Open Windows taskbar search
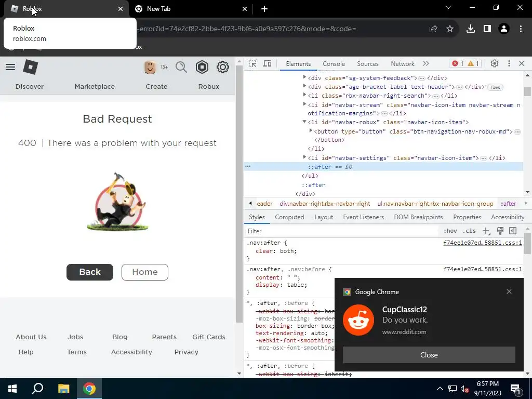The width and height of the screenshot is (532, 399). coord(37,389)
